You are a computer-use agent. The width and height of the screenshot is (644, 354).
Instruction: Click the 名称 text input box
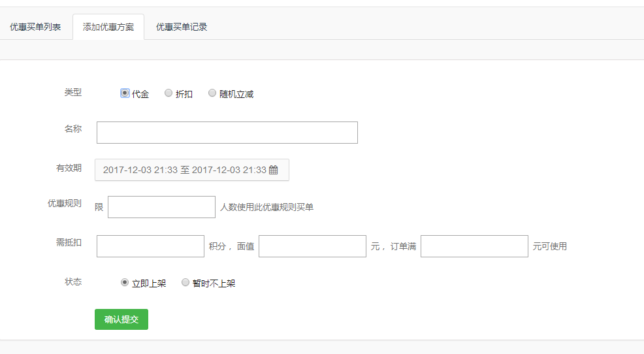[227, 133]
